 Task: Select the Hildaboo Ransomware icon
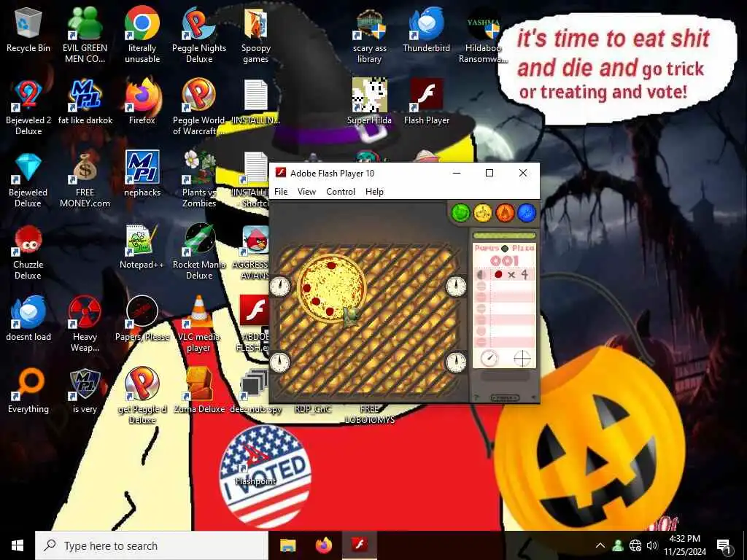[483, 35]
